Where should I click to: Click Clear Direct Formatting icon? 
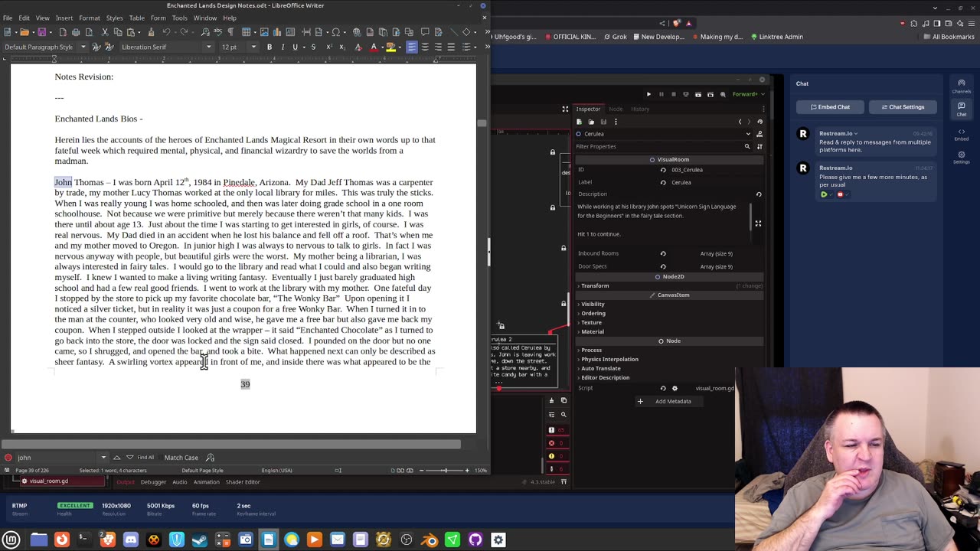(x=358, y=47)
